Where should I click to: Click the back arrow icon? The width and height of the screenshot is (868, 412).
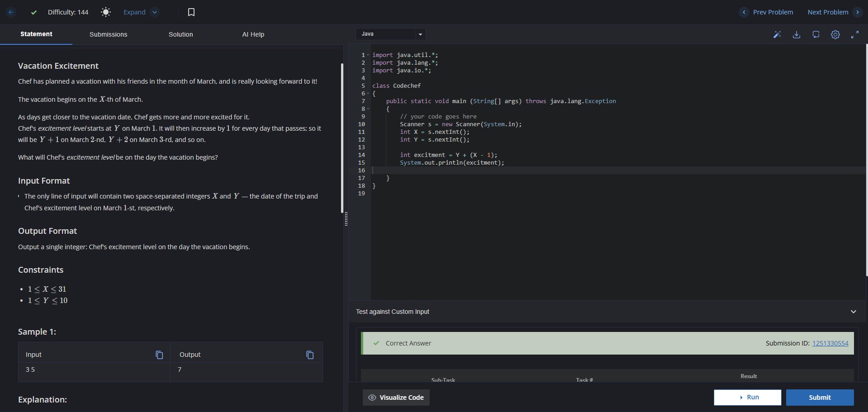click(11, 12)
